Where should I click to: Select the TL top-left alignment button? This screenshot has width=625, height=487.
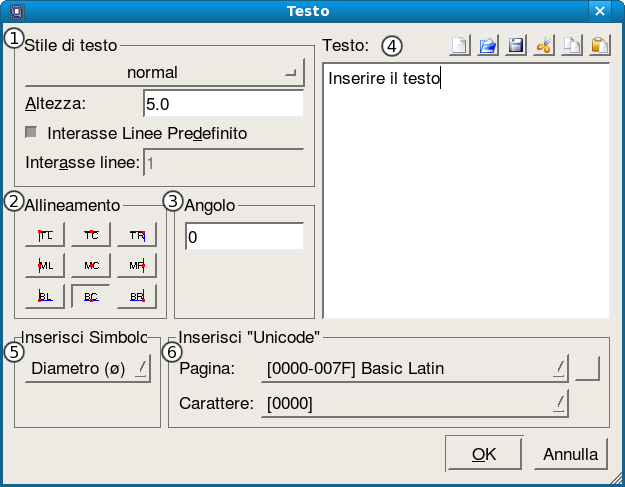(x=46, y=235)
